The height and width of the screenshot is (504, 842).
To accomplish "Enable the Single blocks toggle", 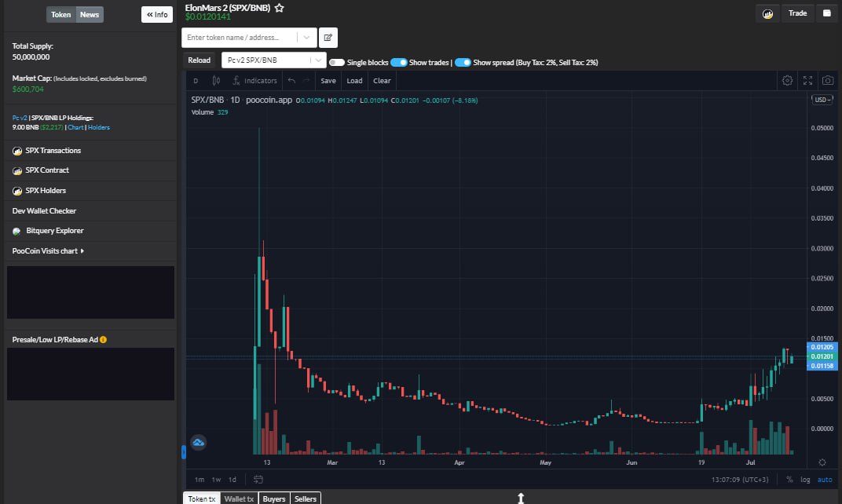I will pos(336,62).
